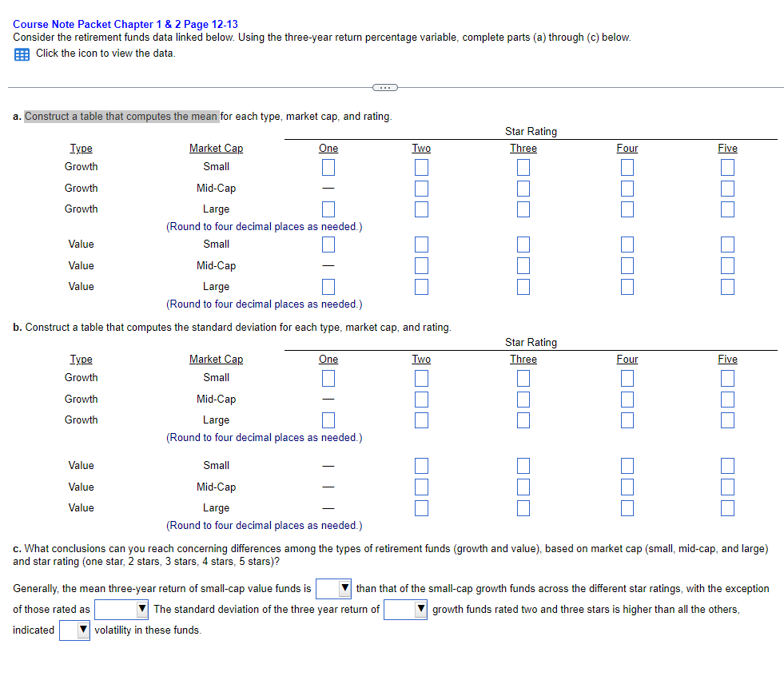Select std dev Growth Large One-star field
The height and width of the screenshot is (680, 784).
pos(328,420)
